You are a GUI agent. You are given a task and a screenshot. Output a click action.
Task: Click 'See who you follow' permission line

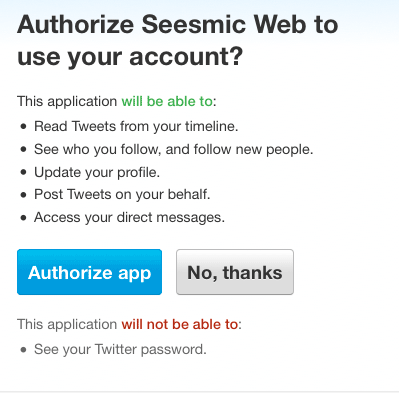click(x=174, y=149)
